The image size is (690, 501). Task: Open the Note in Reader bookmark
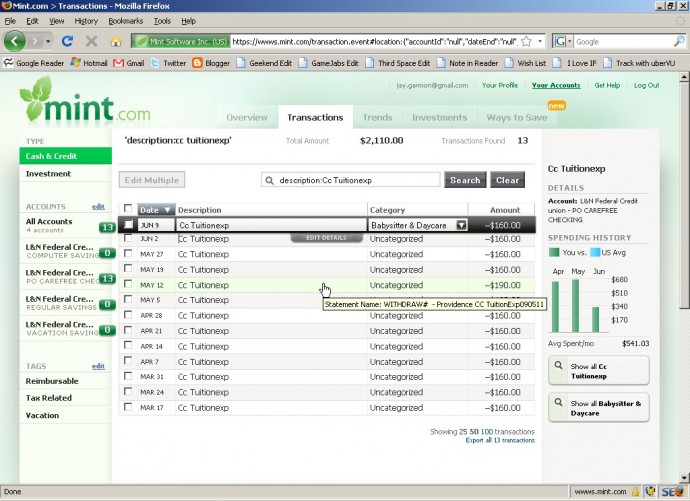[467, 63]
